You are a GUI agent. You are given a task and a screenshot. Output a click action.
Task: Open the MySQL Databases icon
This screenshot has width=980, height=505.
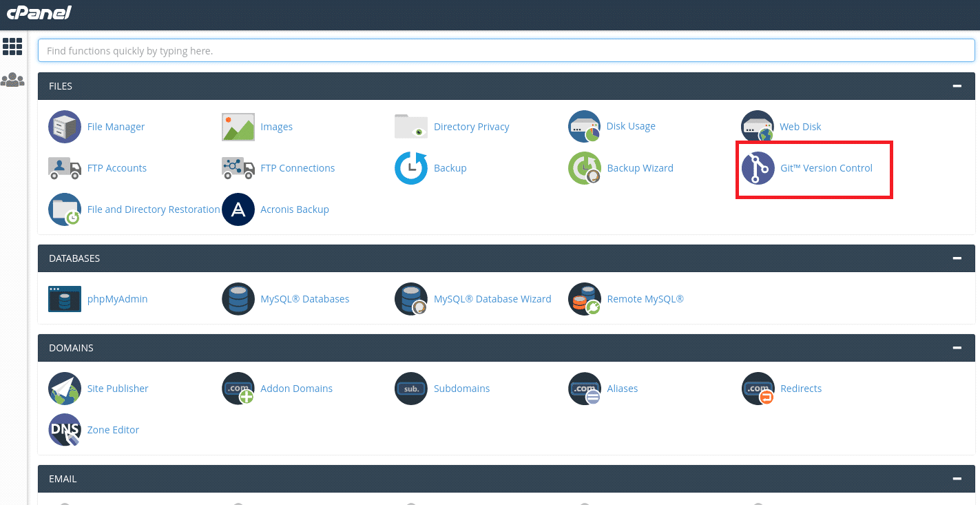[238, 299]
